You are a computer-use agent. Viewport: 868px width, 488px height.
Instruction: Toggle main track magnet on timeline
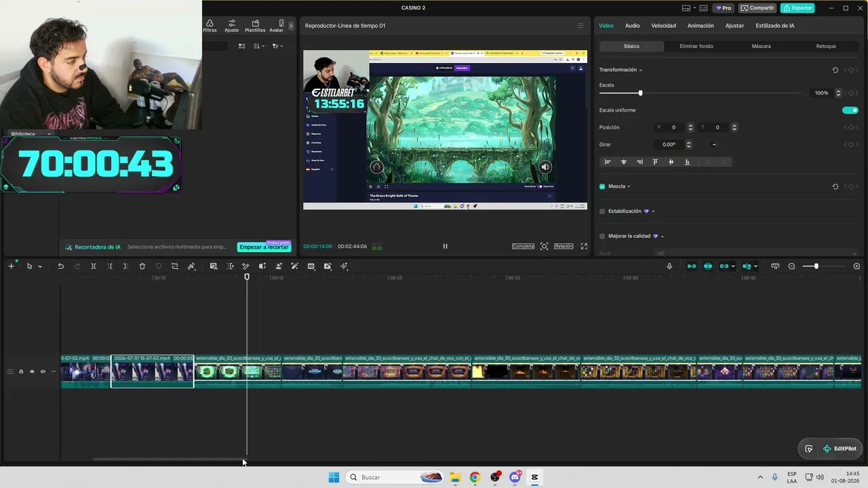tap(692, 266)
